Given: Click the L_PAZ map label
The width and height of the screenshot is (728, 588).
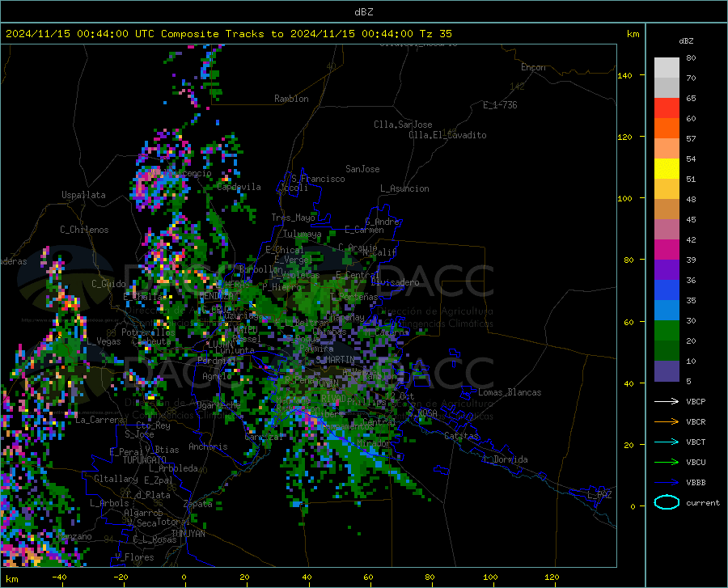Looking at the screenshot, I should (x=599, y=495).
